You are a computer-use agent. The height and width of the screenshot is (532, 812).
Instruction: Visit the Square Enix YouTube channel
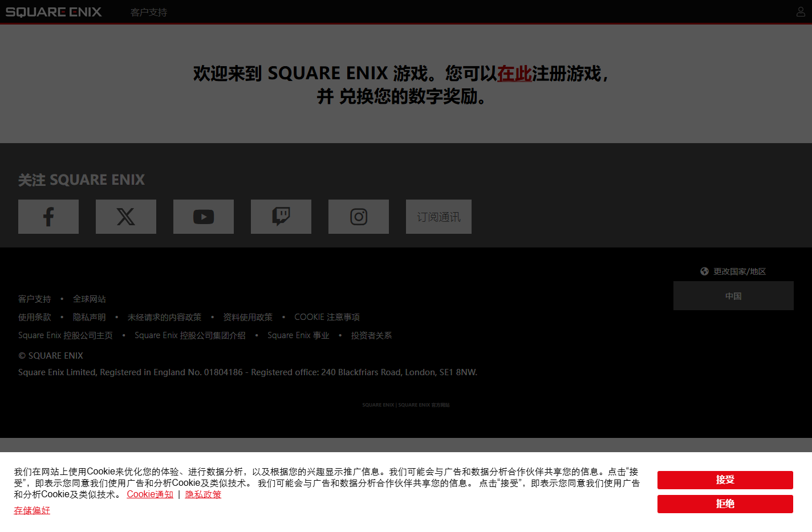[204, 217]
